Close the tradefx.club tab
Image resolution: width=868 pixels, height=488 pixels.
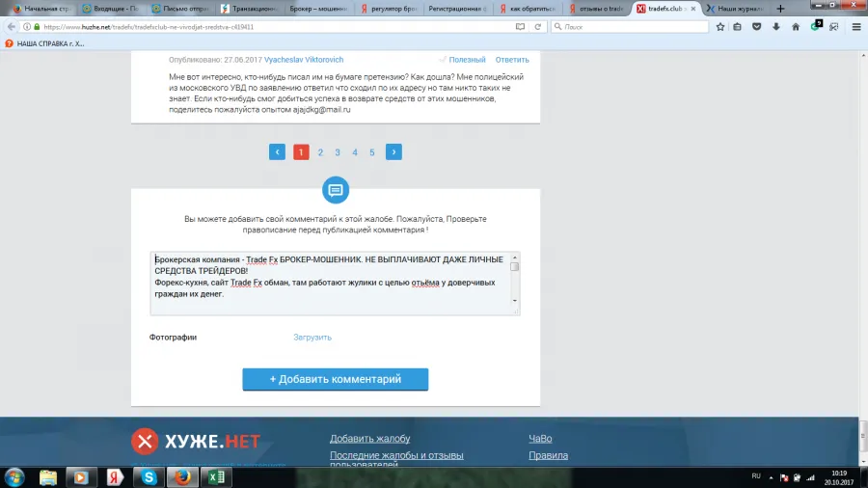(693, 9)
